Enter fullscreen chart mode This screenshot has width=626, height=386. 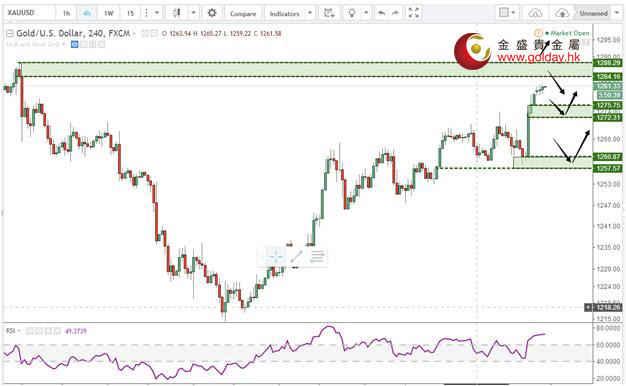tap(414, 13)
